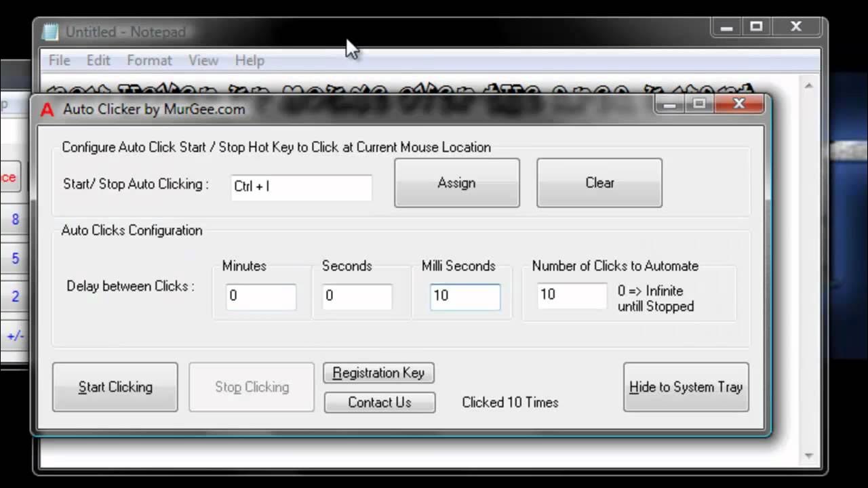868x488 pixels.
Task: Click the Seconds delay field
Action: [357, 296]
